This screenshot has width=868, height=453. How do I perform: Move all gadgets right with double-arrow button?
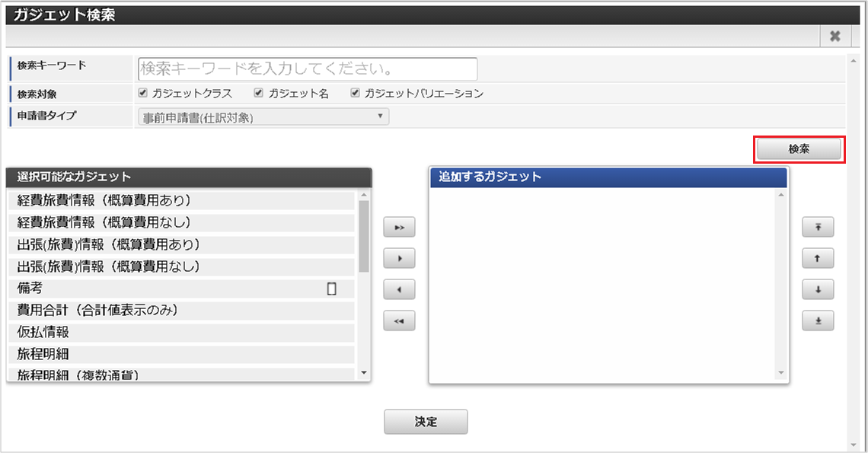click(x=398, y=226)
